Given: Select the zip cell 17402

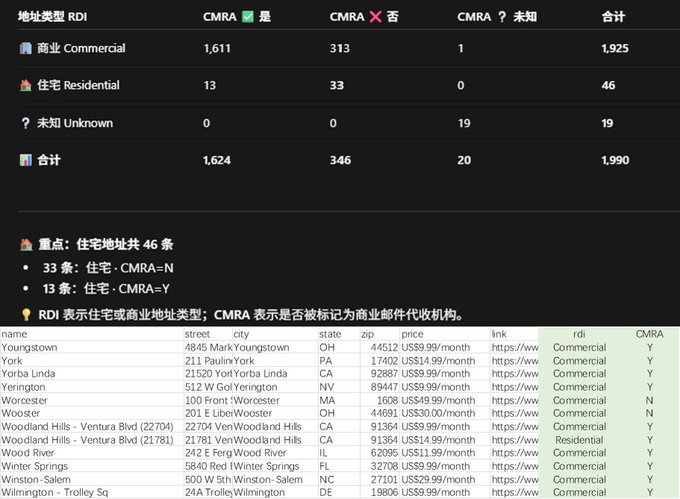Looking at the screenshot, I should pyautogui.click(x=379, y=361).
